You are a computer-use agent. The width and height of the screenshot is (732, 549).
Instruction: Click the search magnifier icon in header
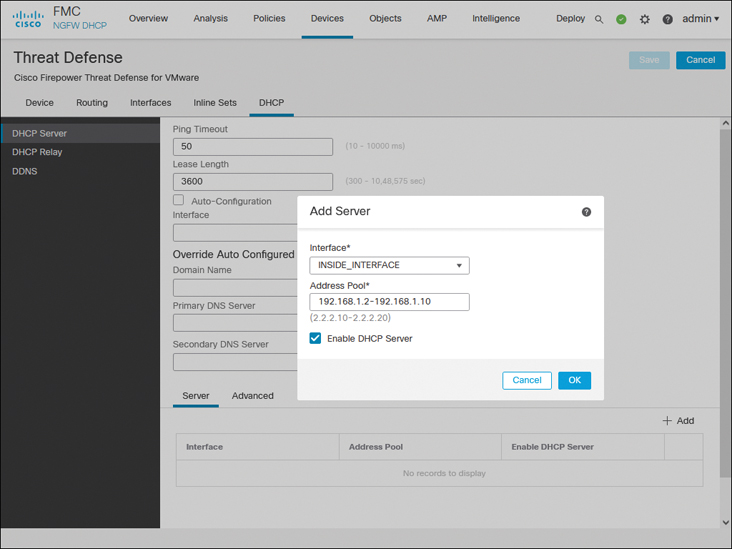point(599,19)
